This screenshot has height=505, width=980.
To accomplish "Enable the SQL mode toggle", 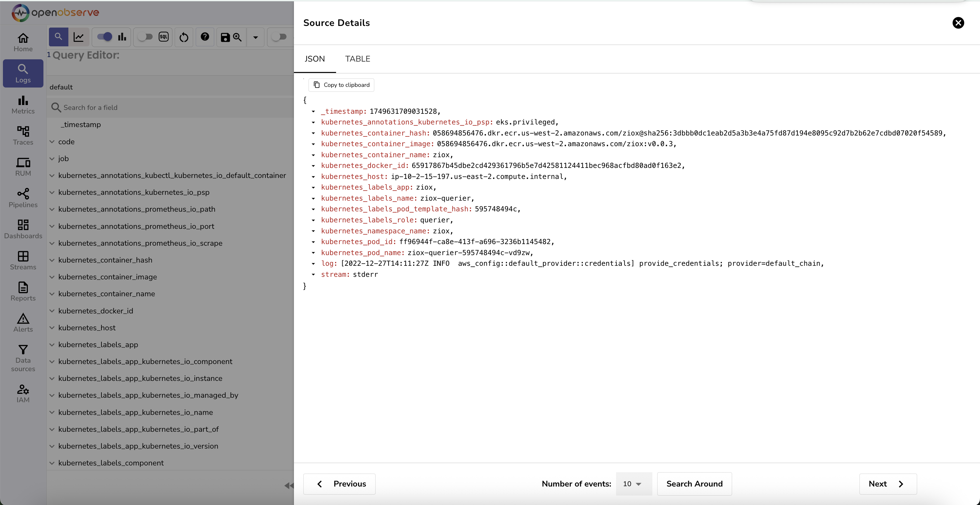I will 145,37.
